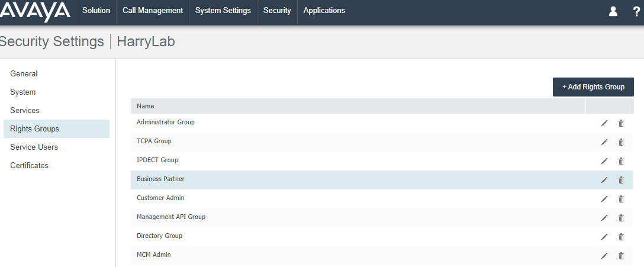Select the Directory Group row name
Screen dimensions: 644x267
tap(159, 236)
